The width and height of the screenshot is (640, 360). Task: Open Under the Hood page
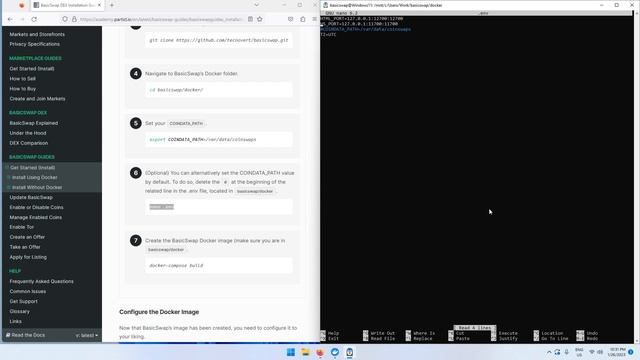(x=28, y=133)
